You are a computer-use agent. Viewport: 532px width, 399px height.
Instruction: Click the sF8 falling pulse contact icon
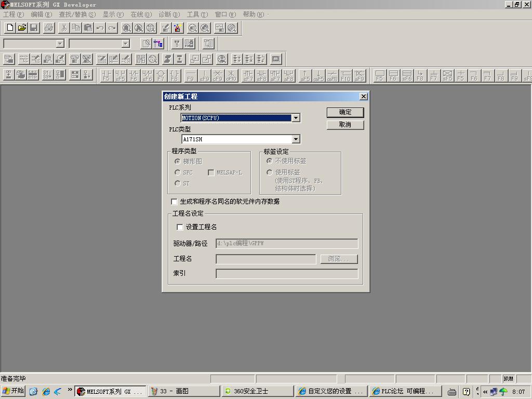pos(261,75)
